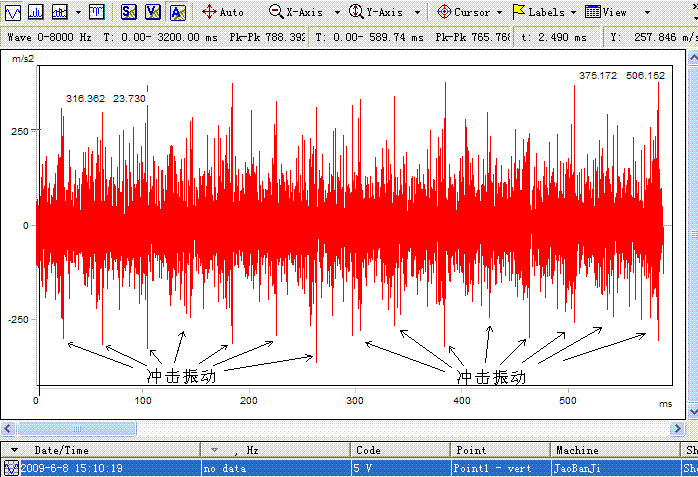The height and width of the screenshot is (477, 698).
Task: Expand the Cursor dropdown arrow
Action: 499,12
